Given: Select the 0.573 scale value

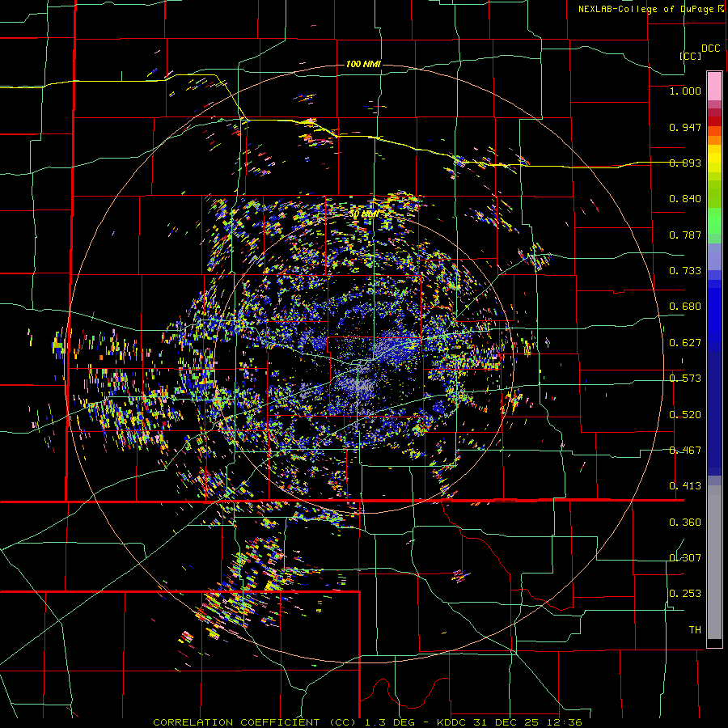Looking at the screenshot, I should (685, 379).
